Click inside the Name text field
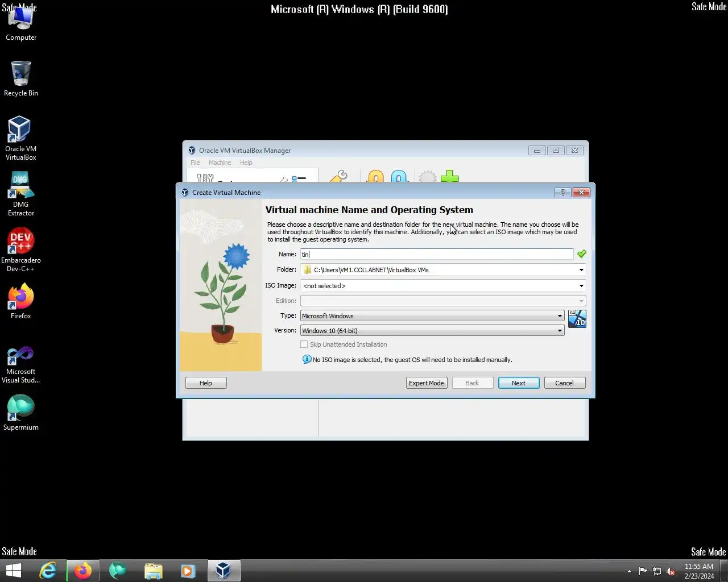 437,254
